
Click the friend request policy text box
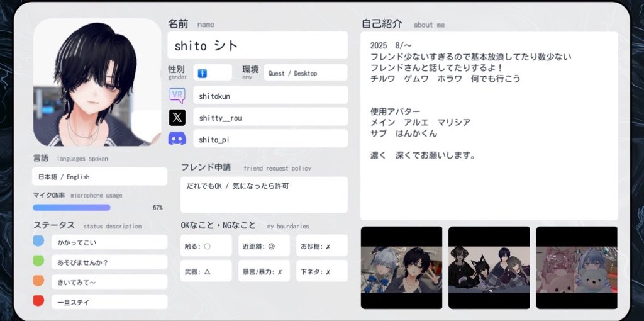[x=264, y=195]
